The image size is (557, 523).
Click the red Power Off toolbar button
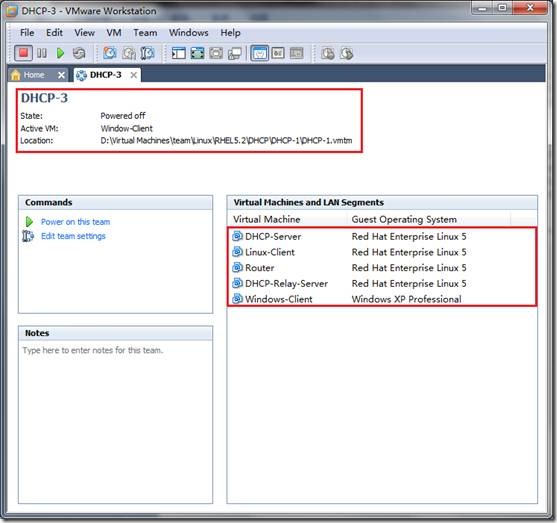pyautogui.click(x=23, y=53)
